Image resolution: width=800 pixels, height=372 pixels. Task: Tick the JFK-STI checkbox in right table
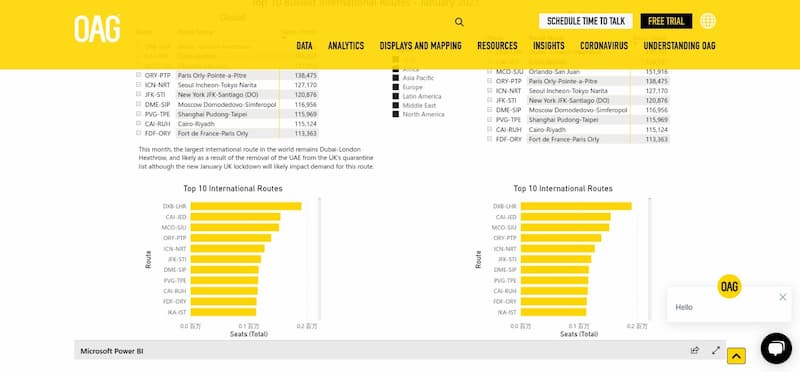coord(490,100)
